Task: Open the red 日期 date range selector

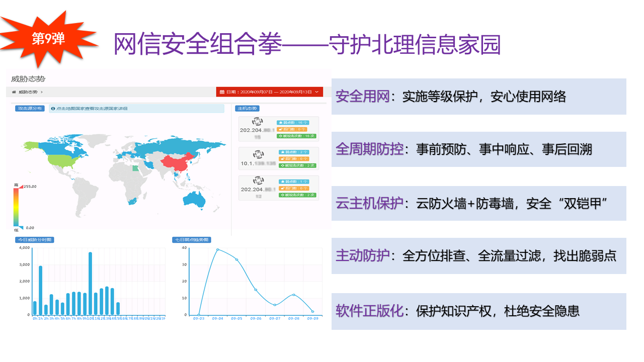Action: 269,92
